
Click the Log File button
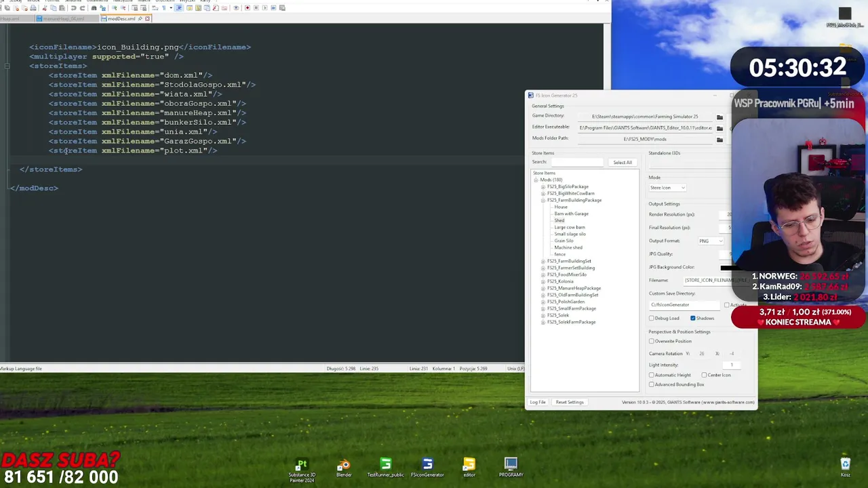[538, 402]
